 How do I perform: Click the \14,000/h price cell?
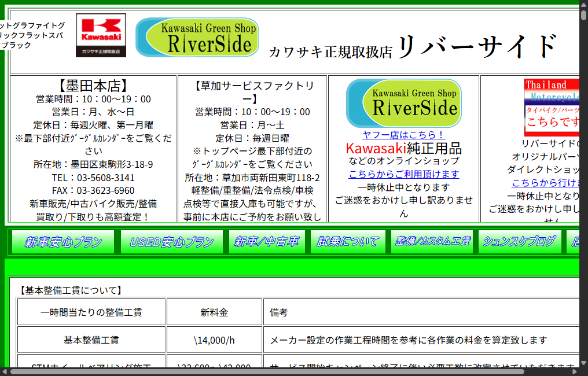[x=214, y=340]
